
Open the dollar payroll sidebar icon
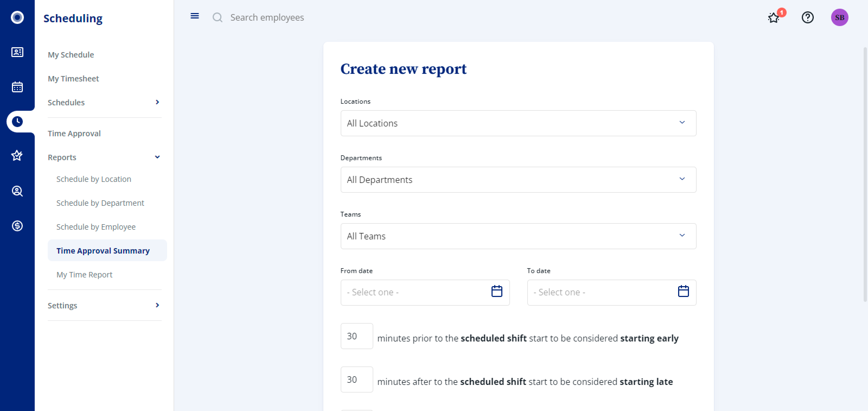17,226
